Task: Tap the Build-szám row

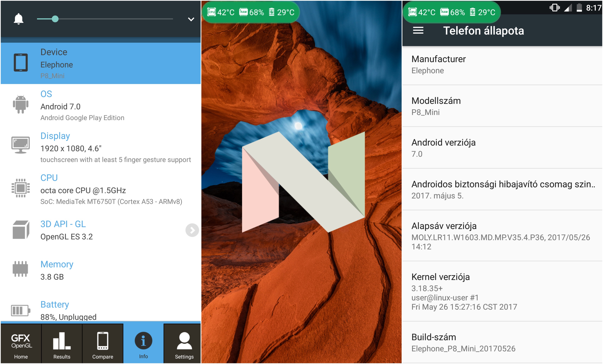Action: click(x=502, y=342)
